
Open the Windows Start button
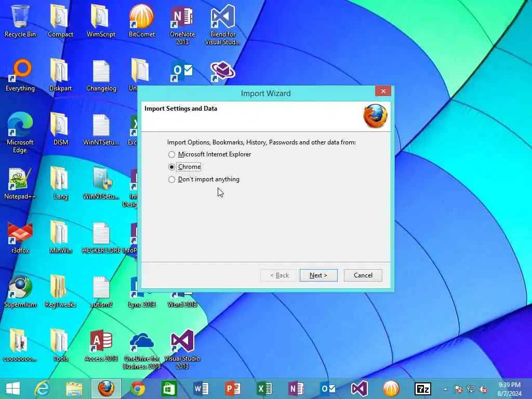pos(13,389)
